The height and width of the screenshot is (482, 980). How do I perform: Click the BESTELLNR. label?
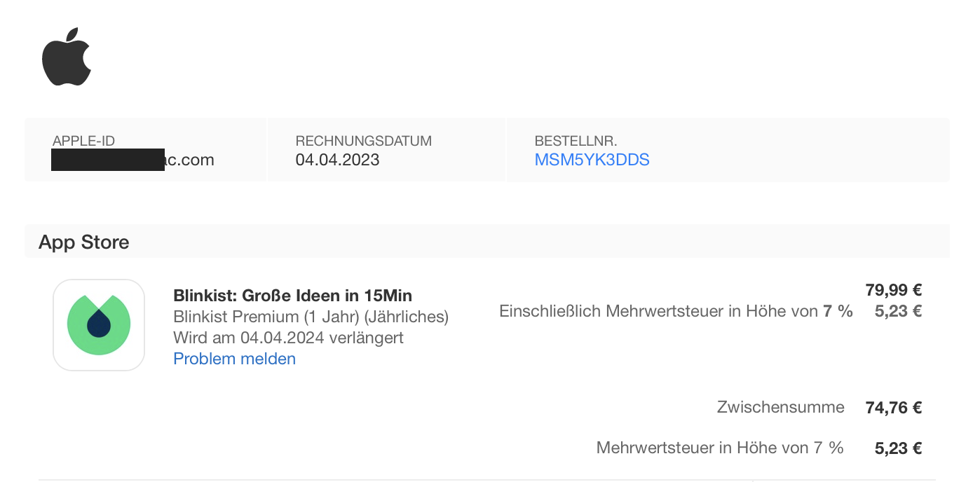(x=576, y=141)
